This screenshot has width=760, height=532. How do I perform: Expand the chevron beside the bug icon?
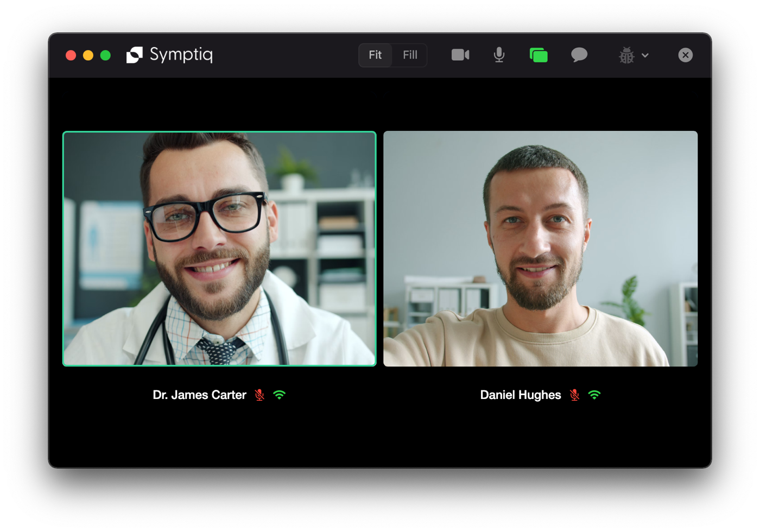tap(645, 55)
